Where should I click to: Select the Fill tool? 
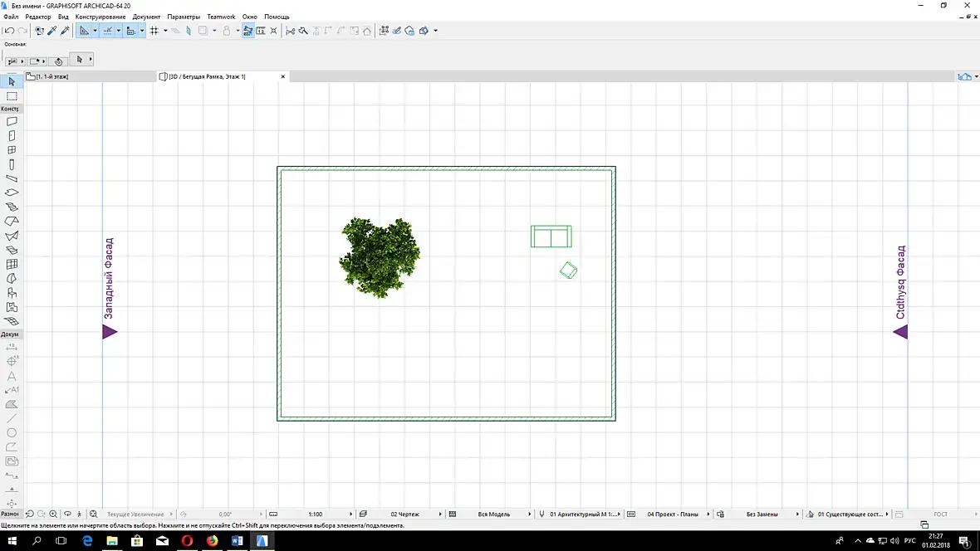pos(12,404)
